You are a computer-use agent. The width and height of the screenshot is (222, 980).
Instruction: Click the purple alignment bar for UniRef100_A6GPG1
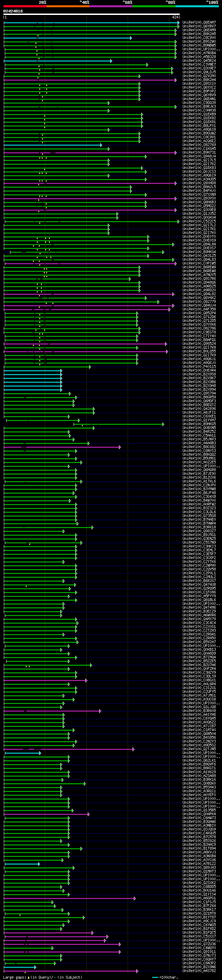click(70, 898)
